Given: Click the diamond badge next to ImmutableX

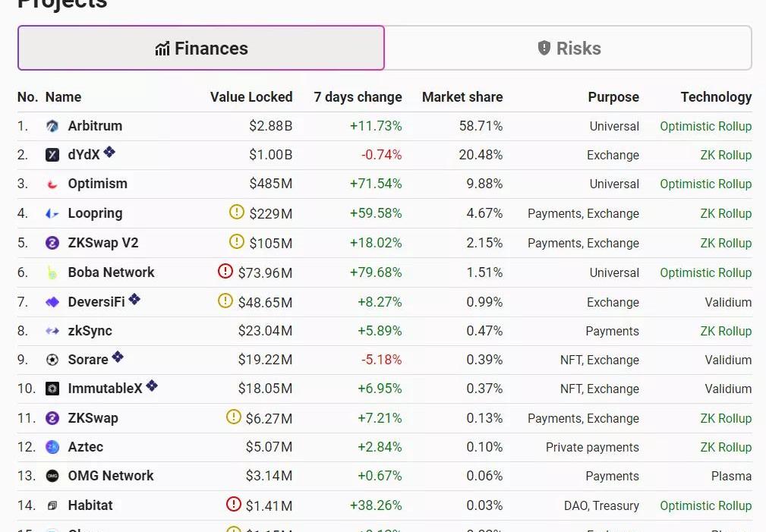Looking at the screenshot, I should coord(152,386).
